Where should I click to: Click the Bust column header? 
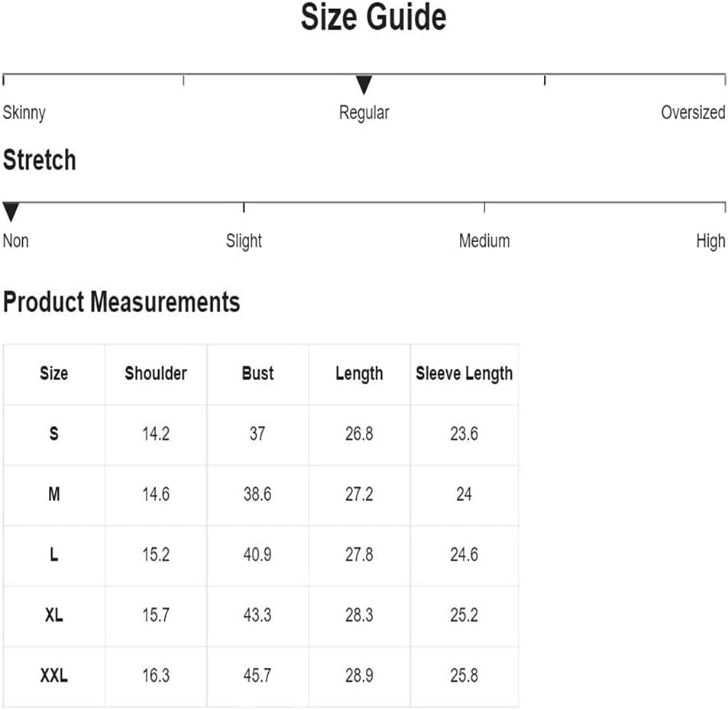(257, 373)
